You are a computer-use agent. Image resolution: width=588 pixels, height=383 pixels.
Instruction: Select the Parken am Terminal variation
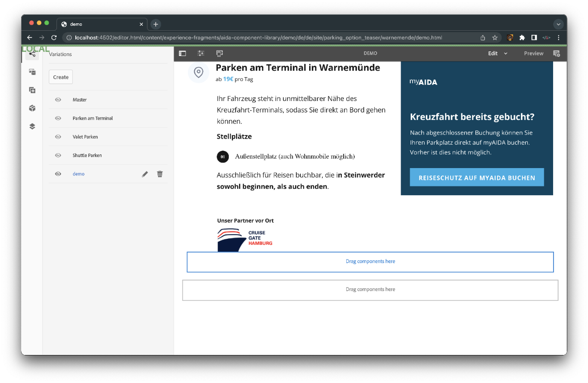click(93, 118)
